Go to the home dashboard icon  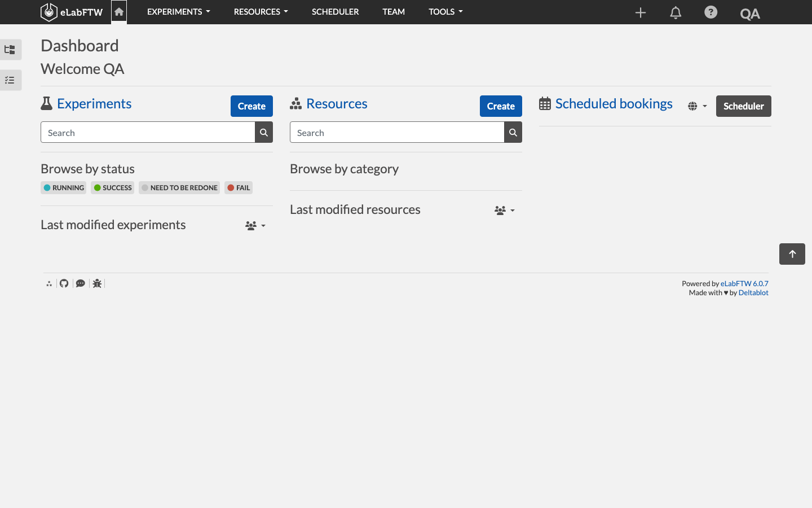pos(119,12)
